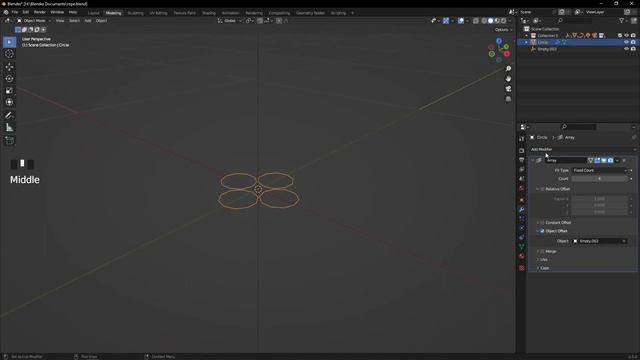Select the Cursor tool in the left toolbar
Viewport: 640px width, 360px height.
[x=9, y=54]
